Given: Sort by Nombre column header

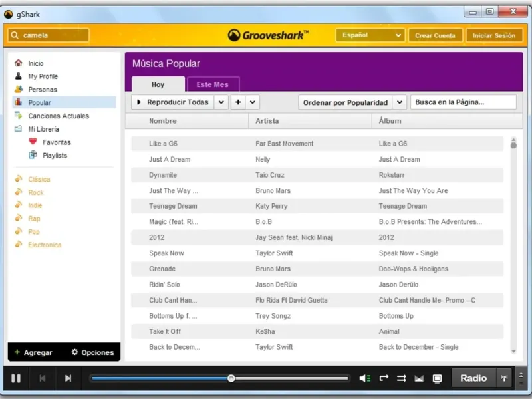Looking at the screenshot, I should click(163, 121).
